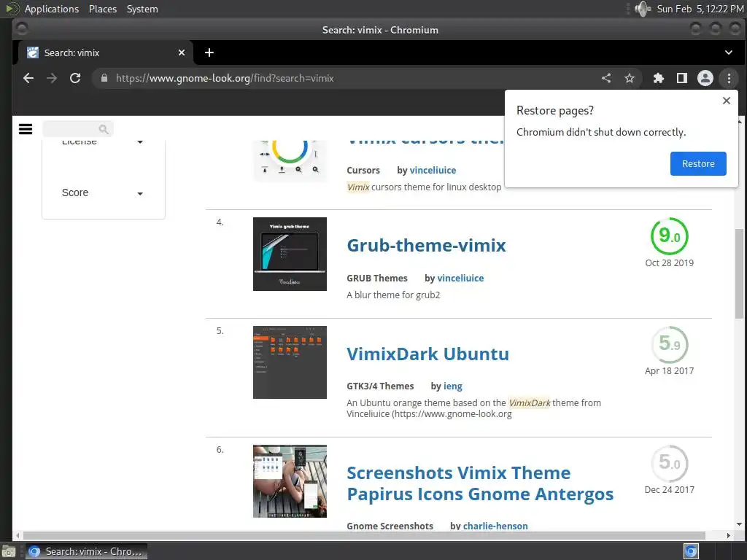Reload the gnome-look page

(75, 78)
